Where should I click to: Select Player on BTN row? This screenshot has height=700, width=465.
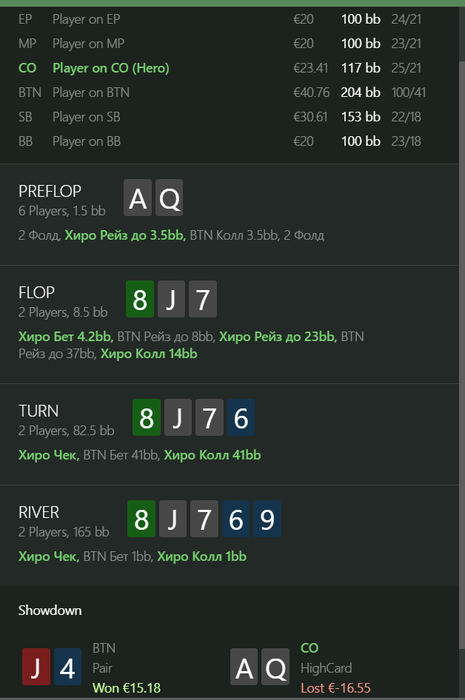229,92
